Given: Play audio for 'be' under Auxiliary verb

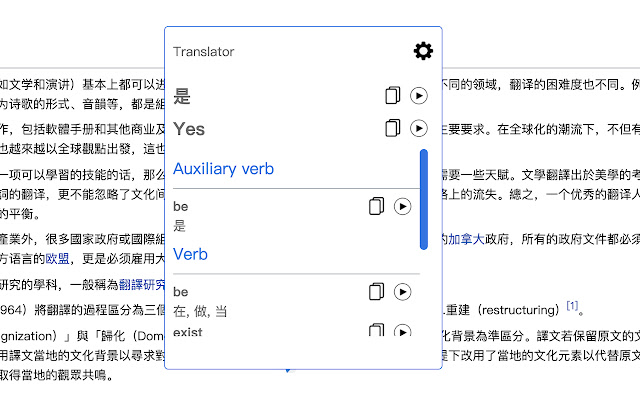Looking at the screenshot, I should [402, 206].
